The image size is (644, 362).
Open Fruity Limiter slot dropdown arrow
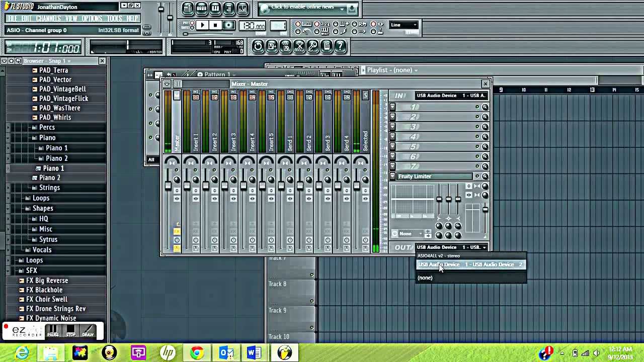click(392, 176)
